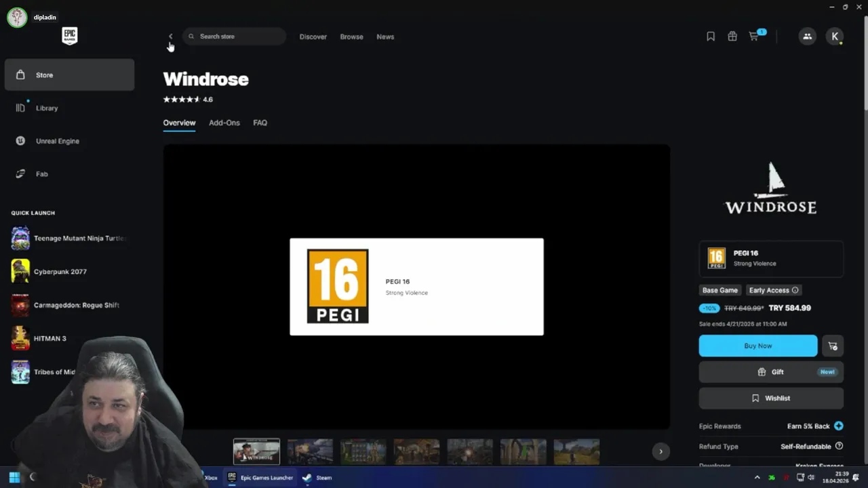Open the shopping cart
This screenshot has width=868, height=488.
click(754, 37)
